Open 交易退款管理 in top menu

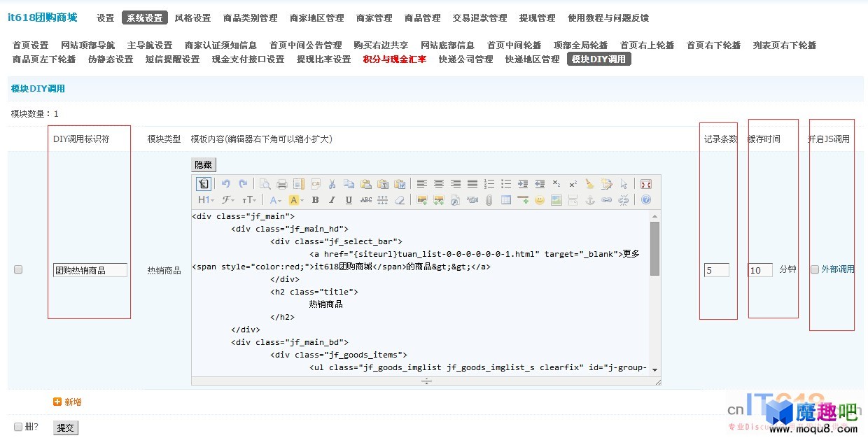tap(479, 18)
